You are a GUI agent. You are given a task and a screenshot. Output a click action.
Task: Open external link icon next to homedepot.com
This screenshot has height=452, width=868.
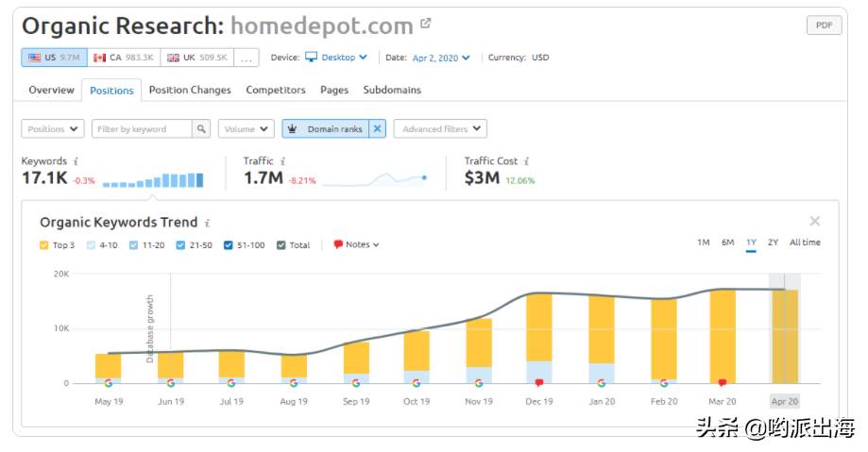point(425,24)
